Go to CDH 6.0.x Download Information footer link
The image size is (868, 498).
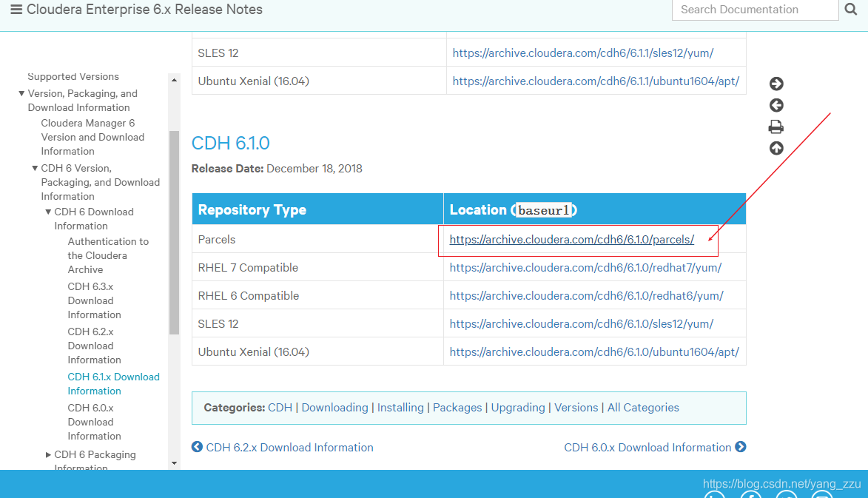pos(647,447)
